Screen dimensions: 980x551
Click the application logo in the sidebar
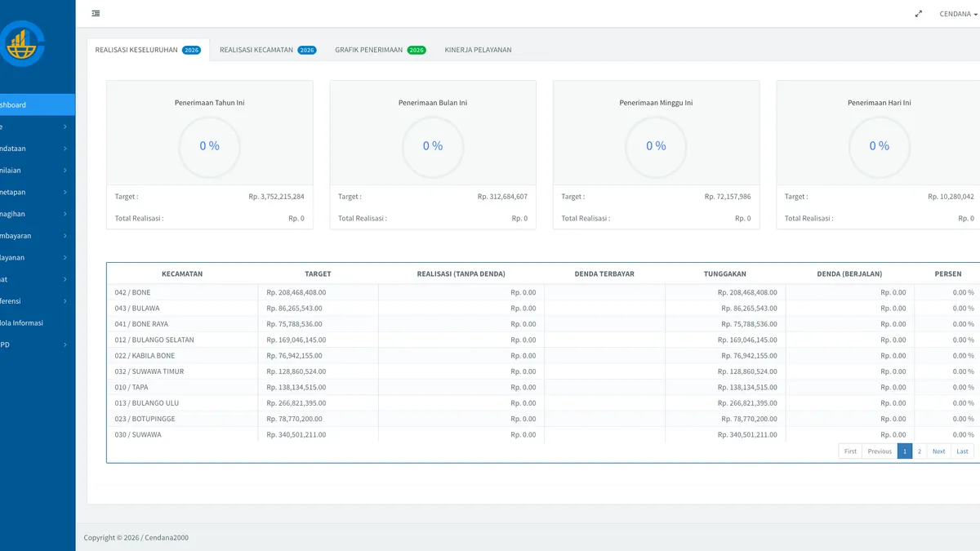point(22,45)
